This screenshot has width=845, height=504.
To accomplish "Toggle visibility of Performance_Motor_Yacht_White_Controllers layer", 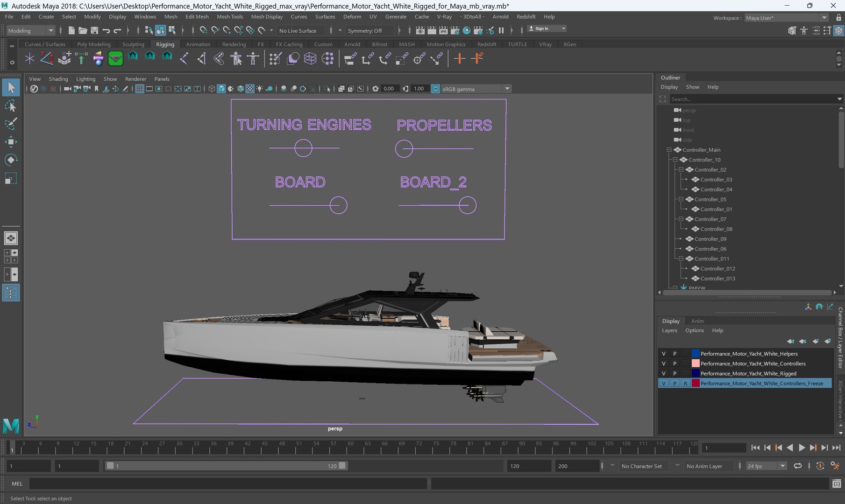I will (x=663, y=364).
